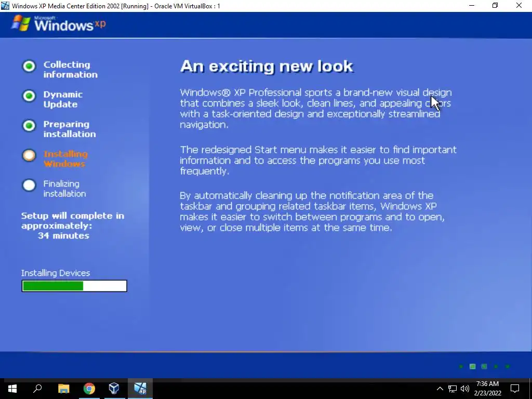
Task: Click the Installing Windows step indicator
Action: pos(29,155)
